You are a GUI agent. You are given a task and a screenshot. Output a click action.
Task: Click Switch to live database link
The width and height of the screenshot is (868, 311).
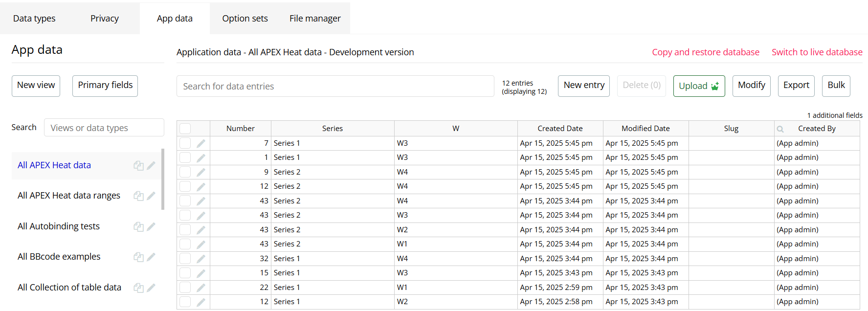tap(817, 52)
